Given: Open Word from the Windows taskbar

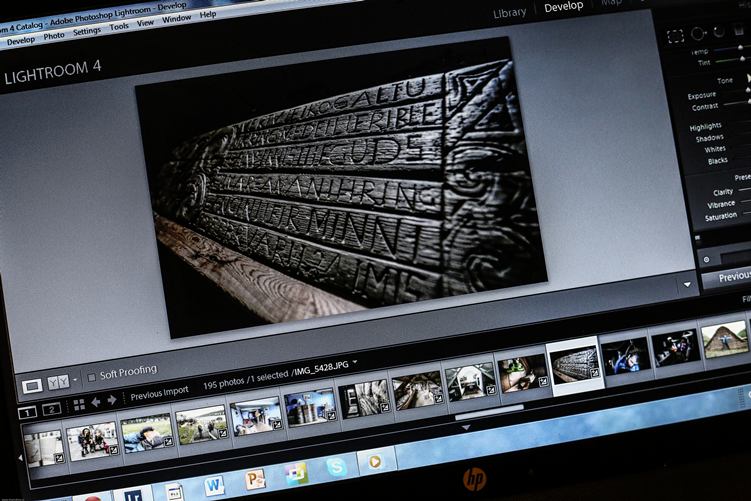Looking at the screenshot, I should (x=214, y=486).
